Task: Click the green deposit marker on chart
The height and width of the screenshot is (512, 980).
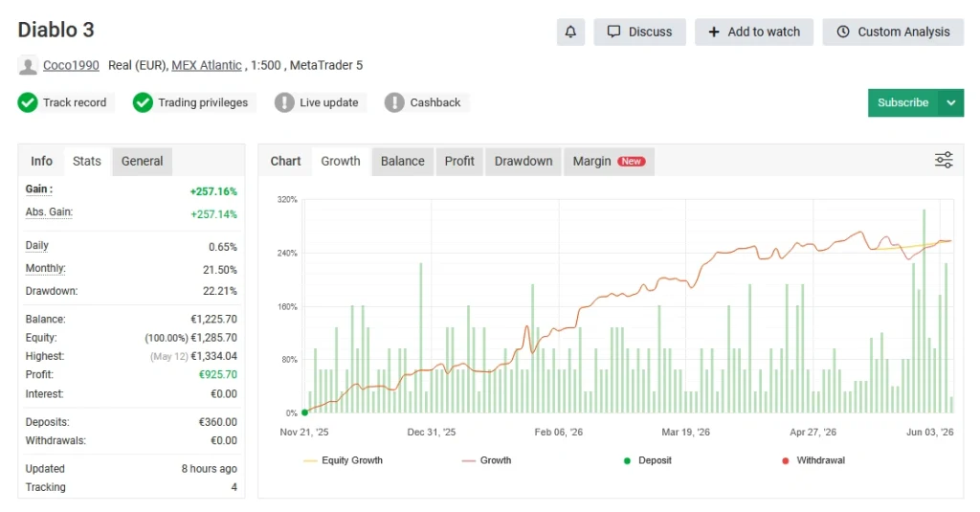Action: click(x=305, y=412)
